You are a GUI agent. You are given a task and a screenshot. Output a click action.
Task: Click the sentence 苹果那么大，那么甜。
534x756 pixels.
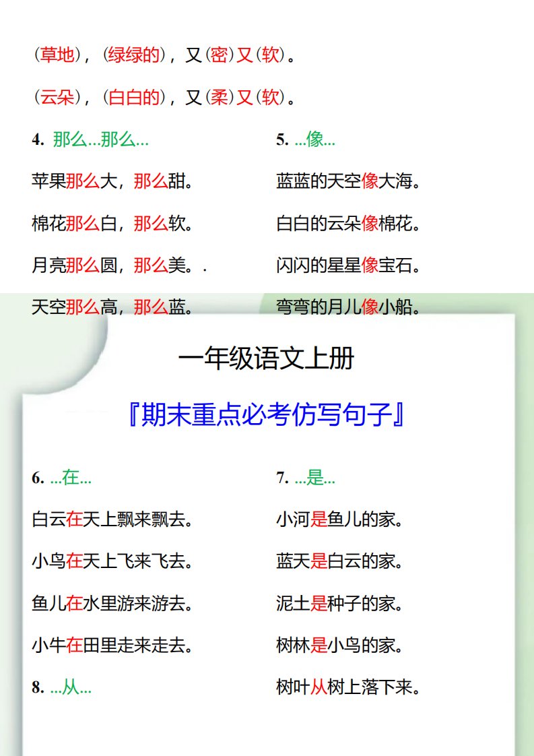point(112,182)
